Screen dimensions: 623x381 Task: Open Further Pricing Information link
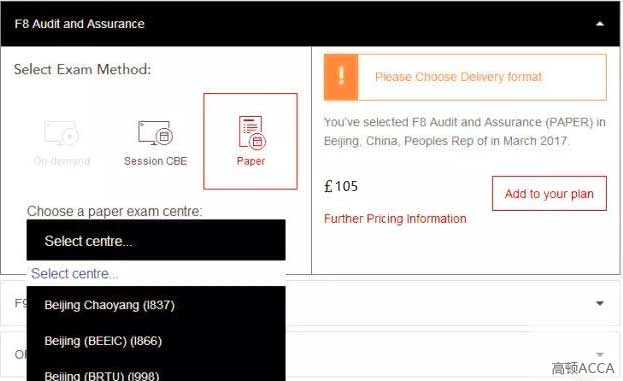395,219
